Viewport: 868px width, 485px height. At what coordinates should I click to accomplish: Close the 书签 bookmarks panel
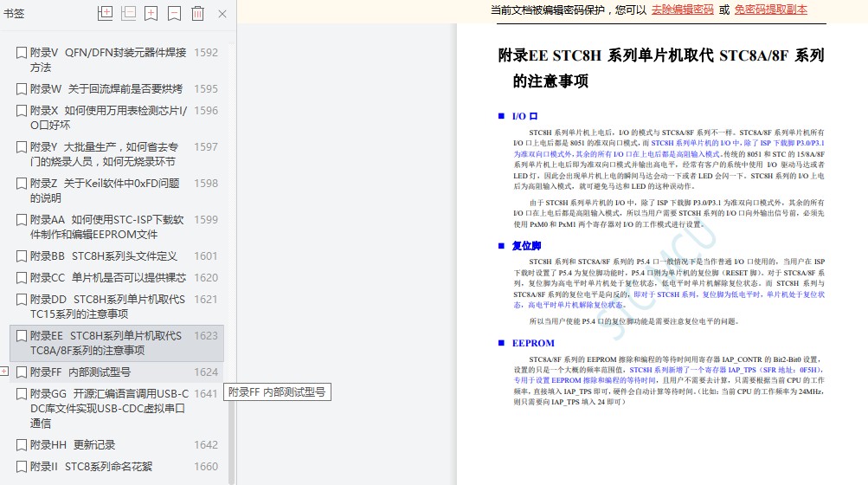tap(222, 14)
